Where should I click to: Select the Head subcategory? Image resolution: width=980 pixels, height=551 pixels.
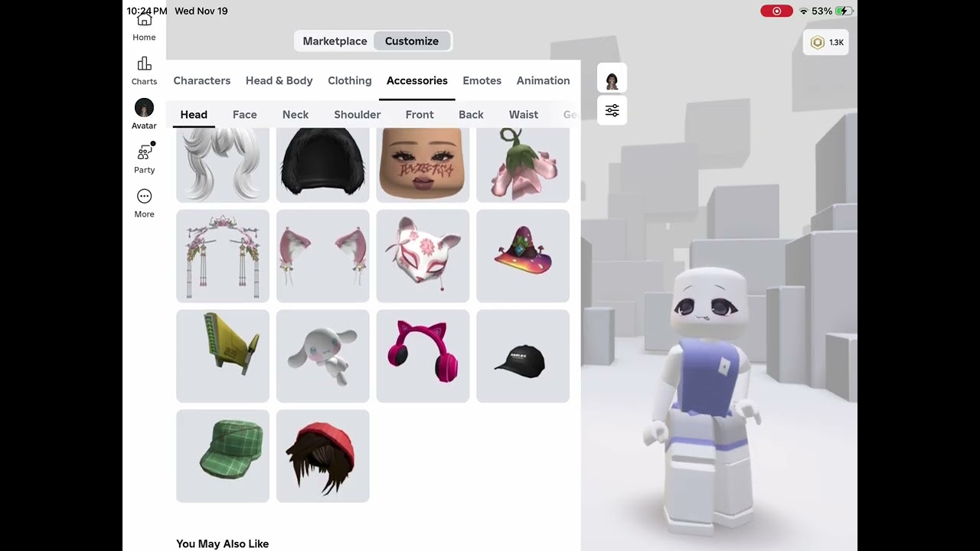point(194,115)
